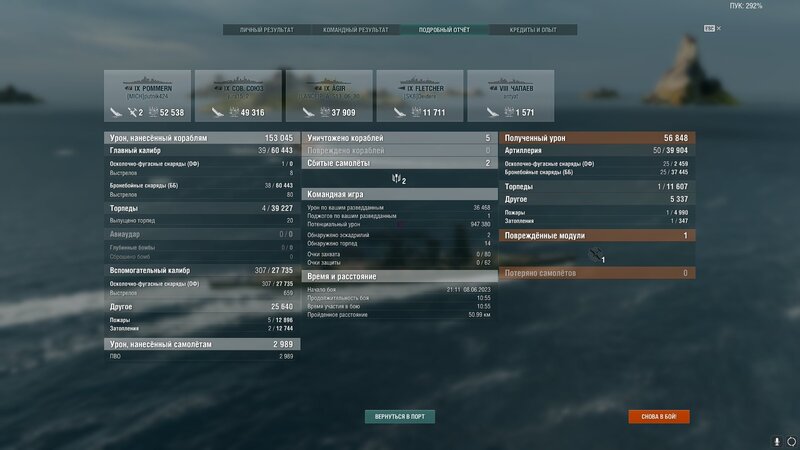Select the VIII Чапаев ship card

pos(511,96)
